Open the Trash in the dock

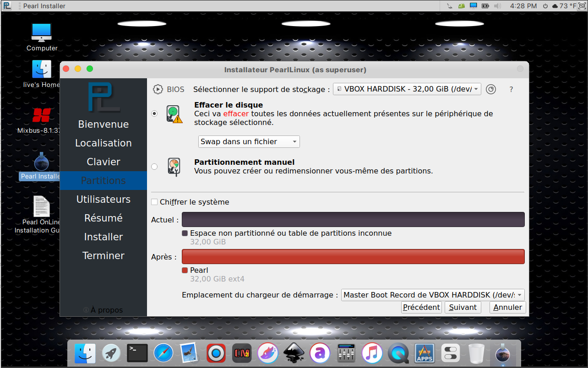tap(476, 353)
